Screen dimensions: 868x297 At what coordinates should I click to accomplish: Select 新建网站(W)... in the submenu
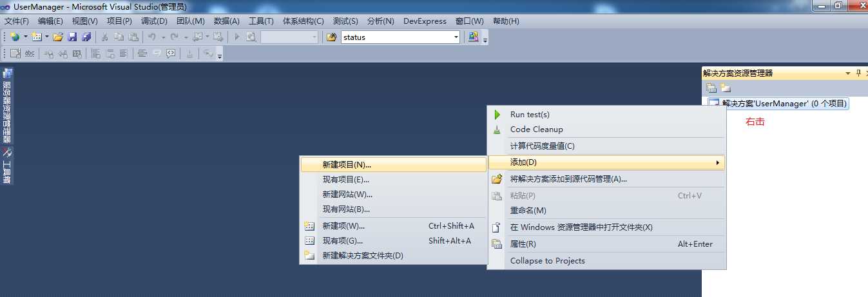[x=394, y=195]
